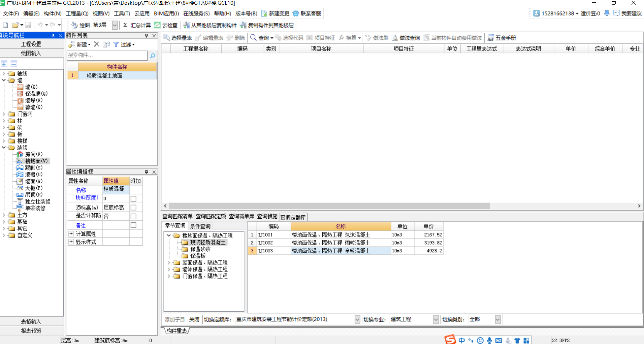This screenshot has width=644, height=344.
Task: Open the floor 第3层 dropdown
Action: [115, 25]
